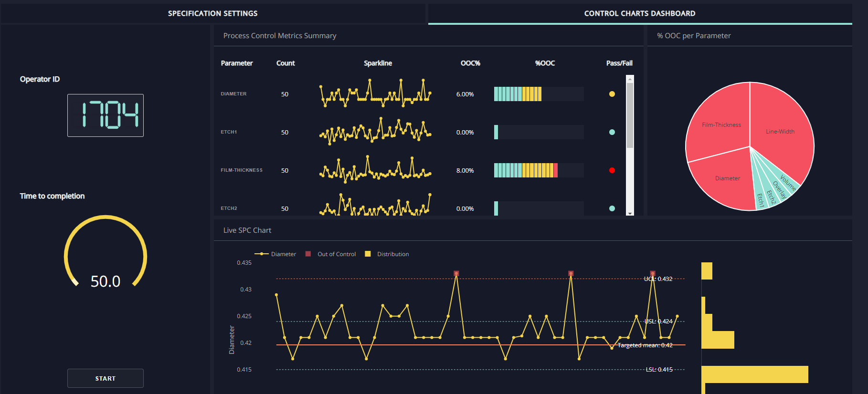The width and height of the screenshot is (868, 394).
Task: Click the START button
Action: click(106, 378)
